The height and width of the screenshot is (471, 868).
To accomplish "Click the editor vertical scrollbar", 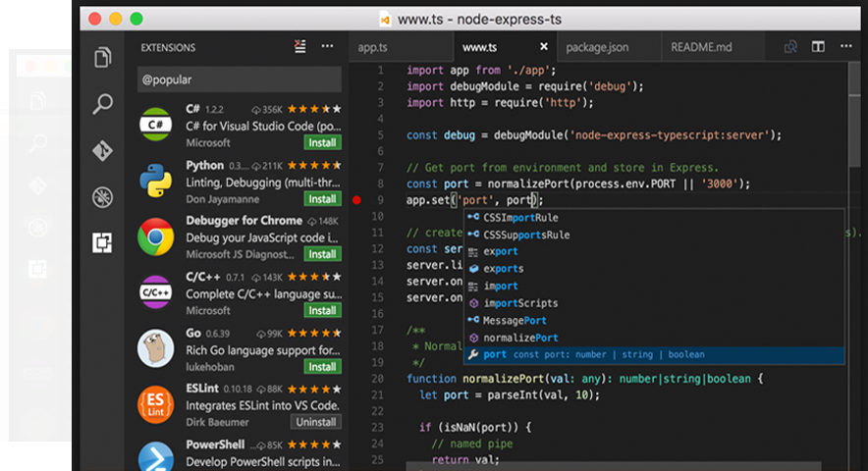I will pyautogui.click(x=854, y=115).
